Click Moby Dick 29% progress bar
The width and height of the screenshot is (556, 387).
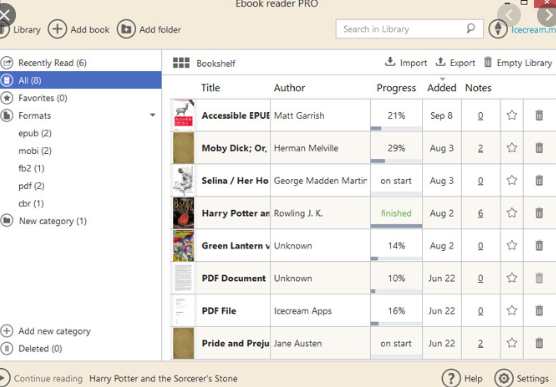tap(396, 161)
